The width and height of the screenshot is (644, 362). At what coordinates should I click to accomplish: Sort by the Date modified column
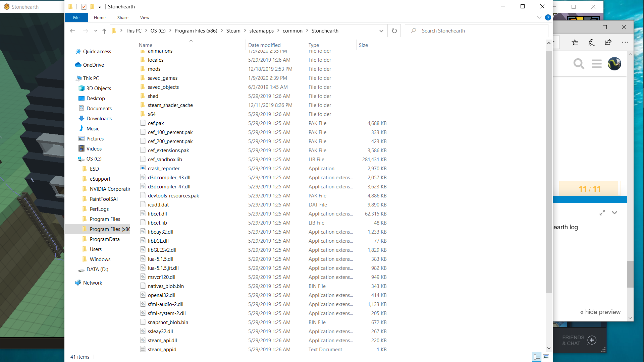point(264,45)
